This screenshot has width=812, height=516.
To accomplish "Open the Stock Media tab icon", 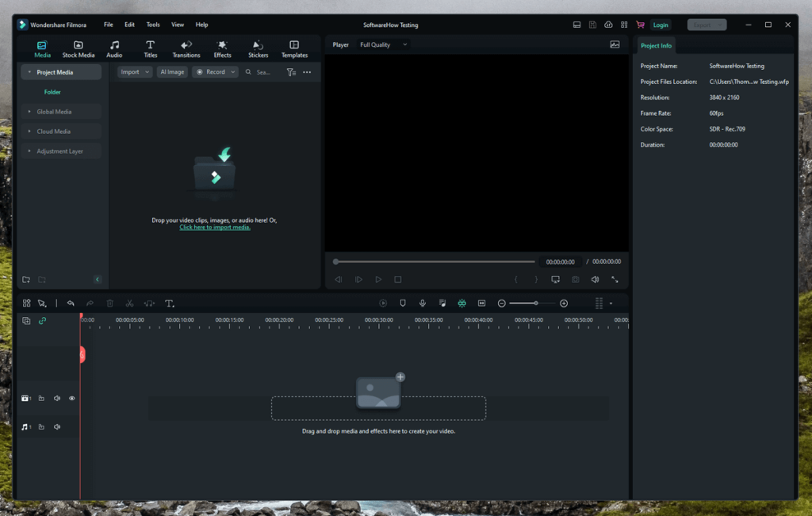I will 79,45.
